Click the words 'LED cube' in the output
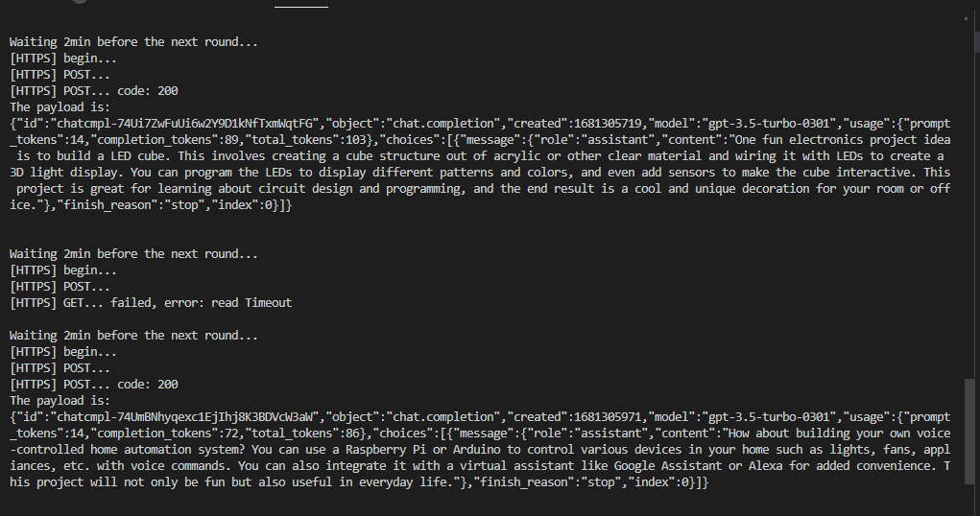Viewport: 980px width, 516px height. 137,156
